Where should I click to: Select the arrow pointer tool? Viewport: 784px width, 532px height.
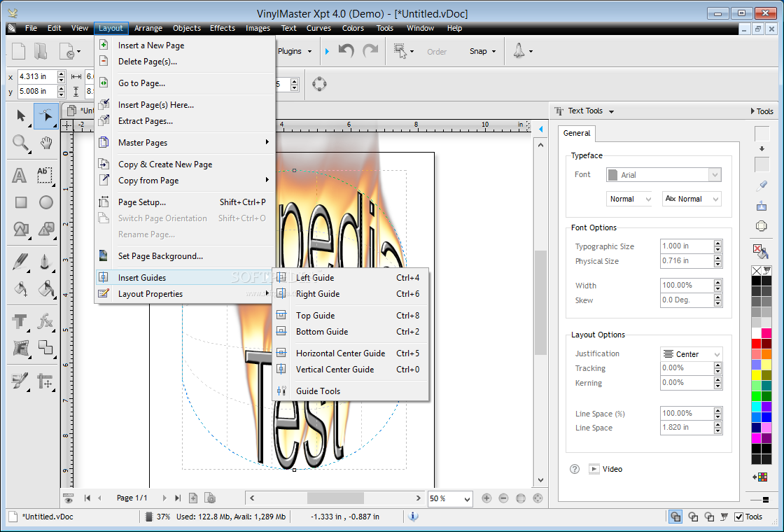click(x=21, y=116)
